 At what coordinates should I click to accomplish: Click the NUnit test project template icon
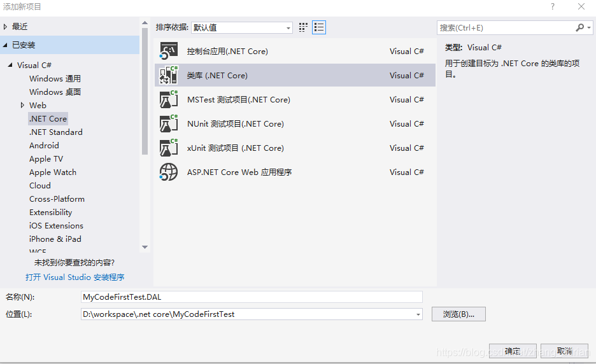[x=168, y=124]
